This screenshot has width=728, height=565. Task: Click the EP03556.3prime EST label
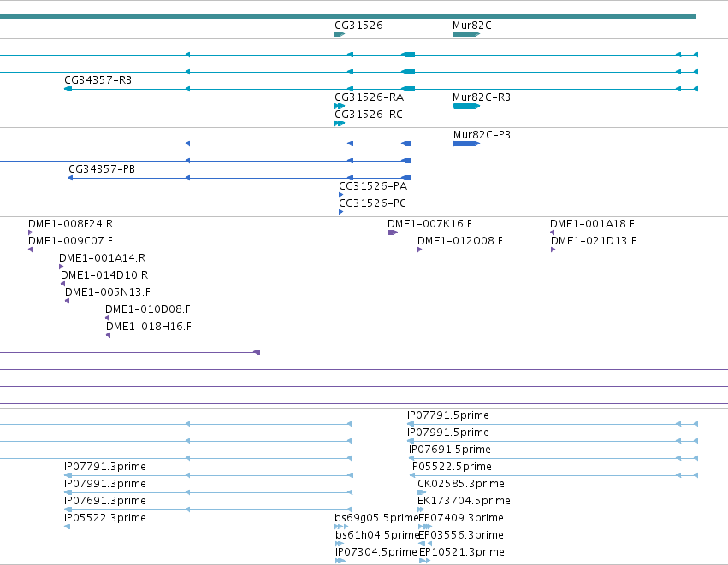tap(461, 535)
